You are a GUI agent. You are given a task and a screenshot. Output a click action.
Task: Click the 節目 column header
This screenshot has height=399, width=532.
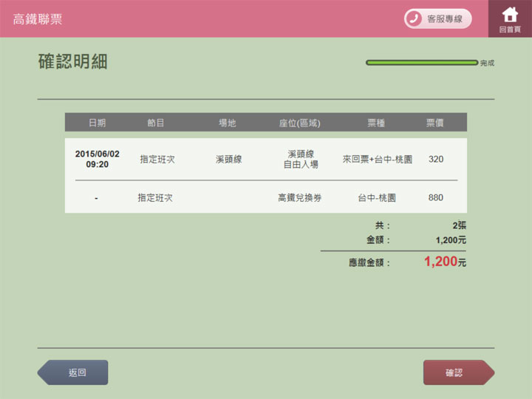pos(156,123)
